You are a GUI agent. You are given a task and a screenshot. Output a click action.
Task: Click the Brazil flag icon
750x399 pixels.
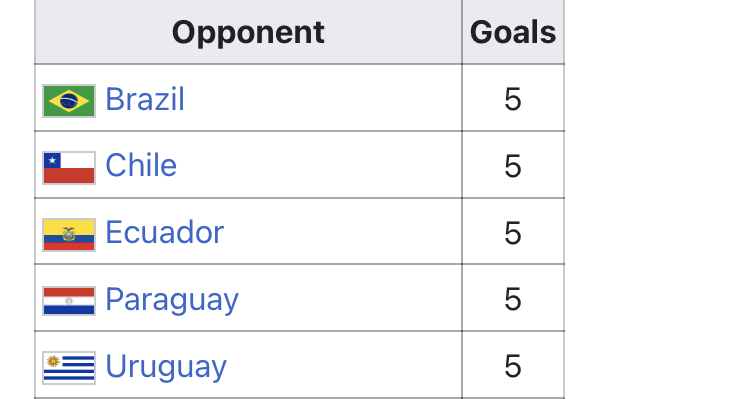tap(69, 101)
